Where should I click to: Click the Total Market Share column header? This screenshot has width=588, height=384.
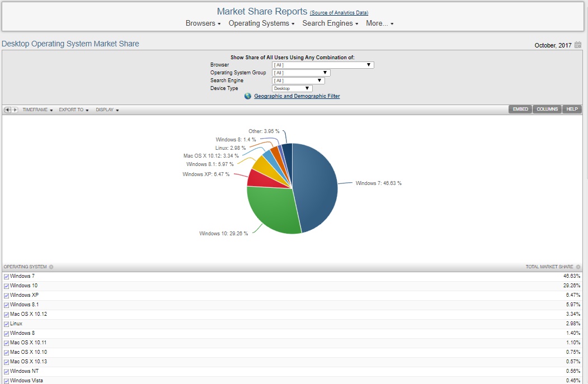549,267
